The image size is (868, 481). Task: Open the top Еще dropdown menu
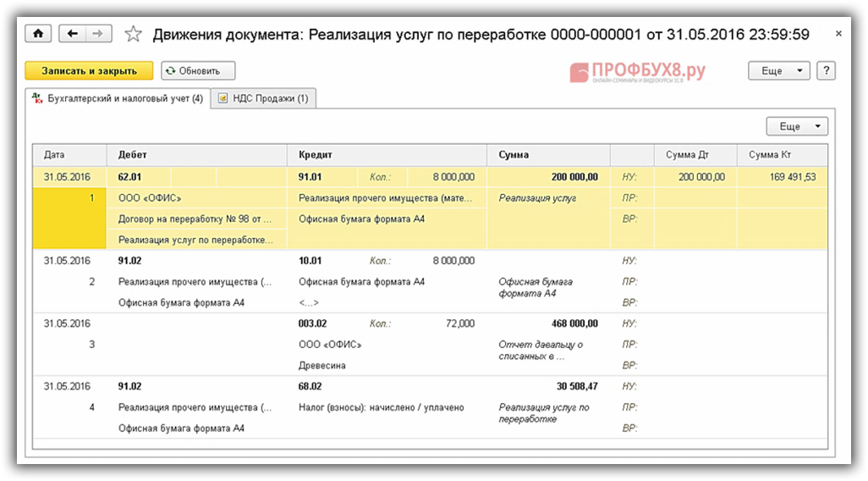pos(778,71)
